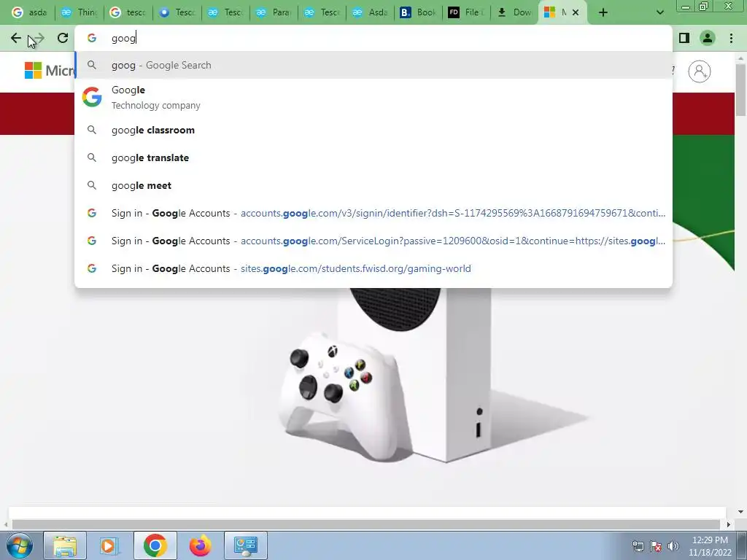Click the large Google G logo icon
Viewport: 747px width, 560px height.
[x=92, y=97]
